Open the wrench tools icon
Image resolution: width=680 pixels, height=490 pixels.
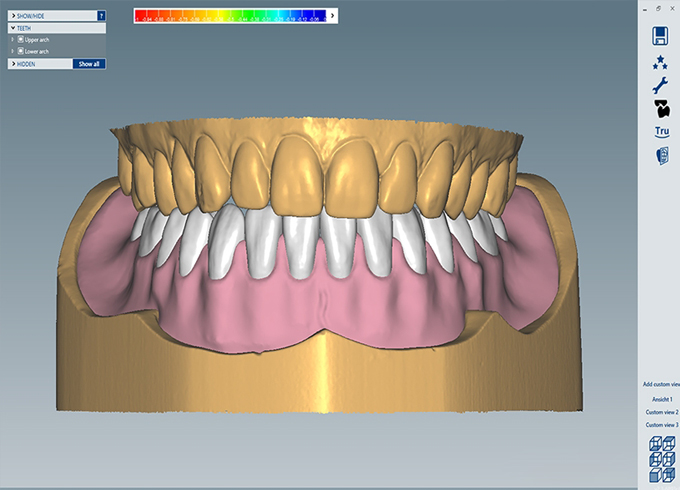660,86
